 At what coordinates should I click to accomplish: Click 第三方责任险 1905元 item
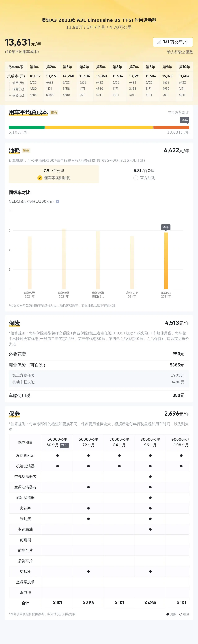99,375
